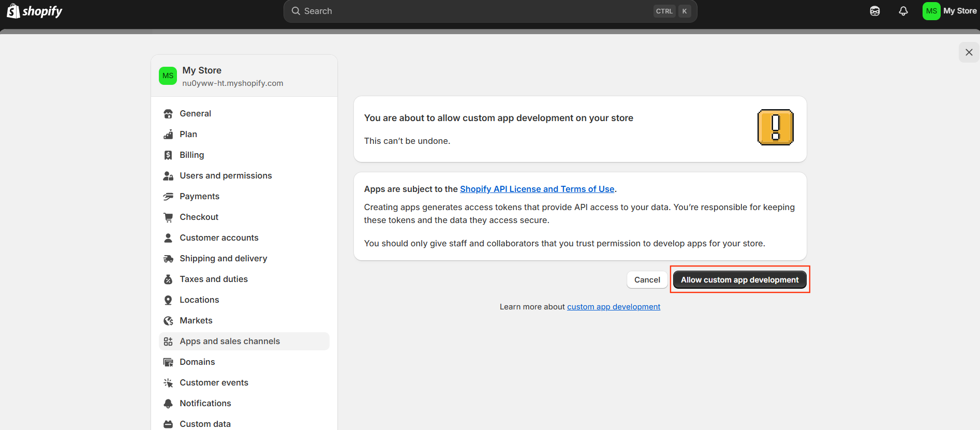Click the yellow exclamation warning icon
The width and height of the screenshot is (980, 430).
(x=775, y=127)
